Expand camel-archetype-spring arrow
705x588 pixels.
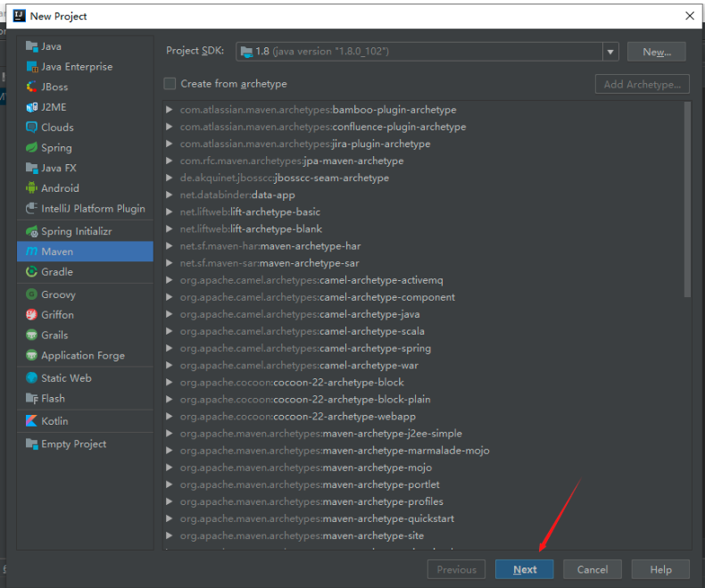pos(169,348)
